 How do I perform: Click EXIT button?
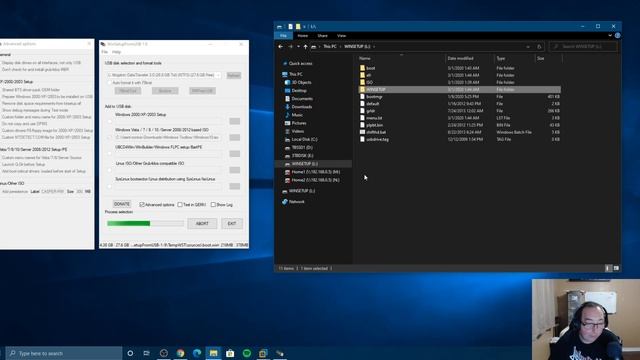click(232, 224)
